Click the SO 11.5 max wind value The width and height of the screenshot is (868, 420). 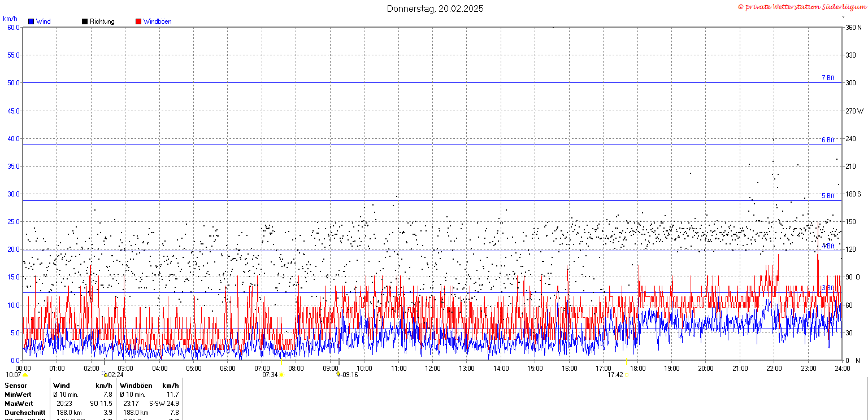[x=101, y=404]
